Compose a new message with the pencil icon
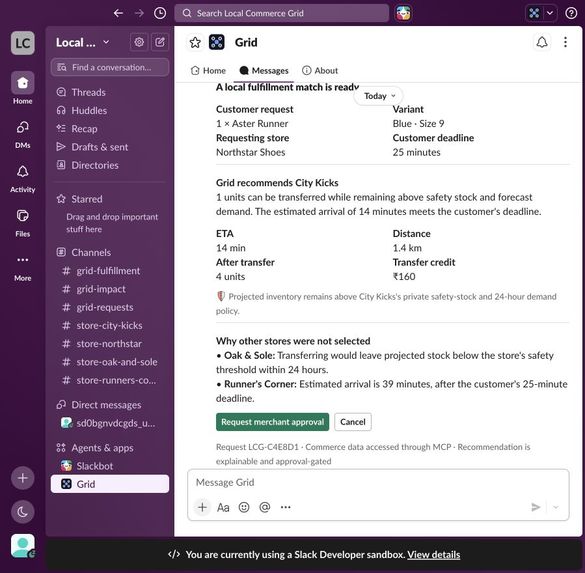Screen dimensions: 585x573 tap(160, 42)
